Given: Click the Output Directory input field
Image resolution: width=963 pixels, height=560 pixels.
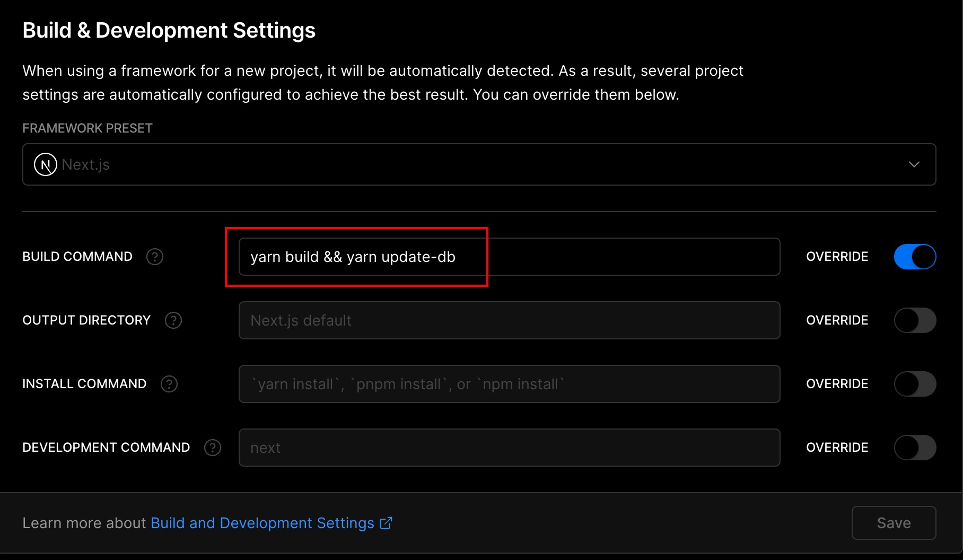Looking at the screenshot, I should click(509, 320).
